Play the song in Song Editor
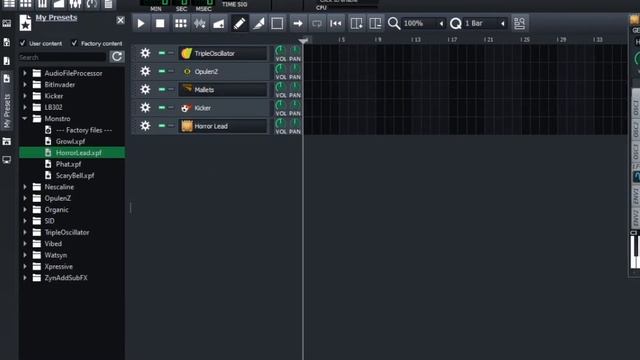 (141, 23)
